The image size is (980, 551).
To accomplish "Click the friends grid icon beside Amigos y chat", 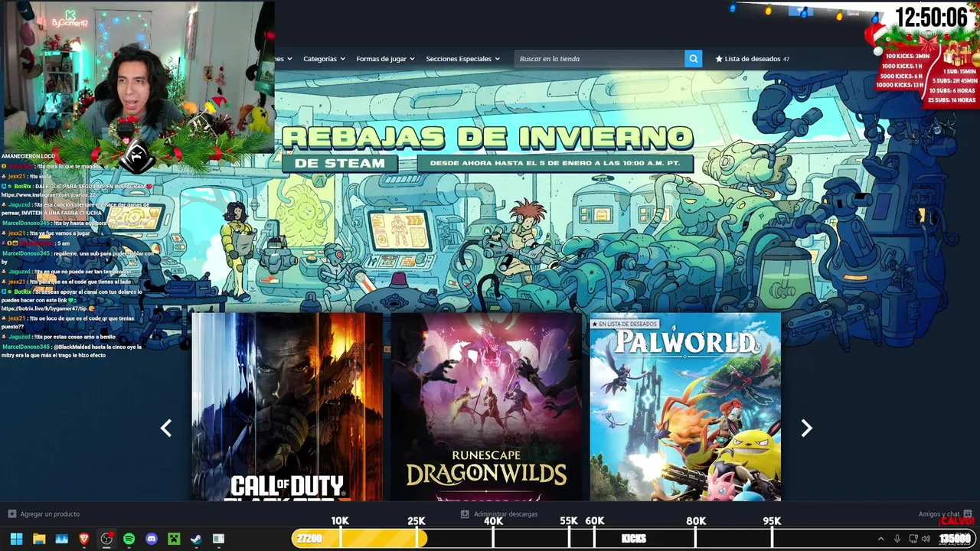I will [x=968, y=514].
